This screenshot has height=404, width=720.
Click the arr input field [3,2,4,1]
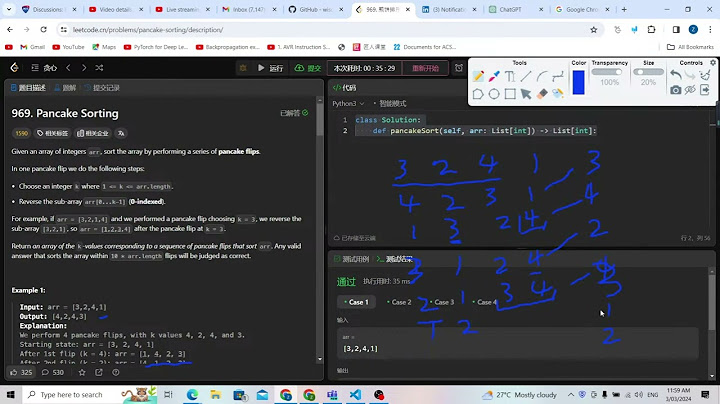(x=518, y=343)
